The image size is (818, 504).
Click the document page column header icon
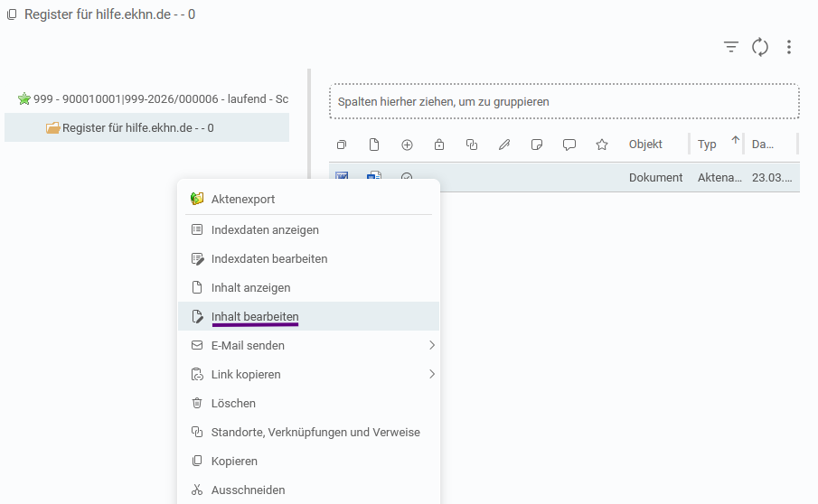(374, 145)
